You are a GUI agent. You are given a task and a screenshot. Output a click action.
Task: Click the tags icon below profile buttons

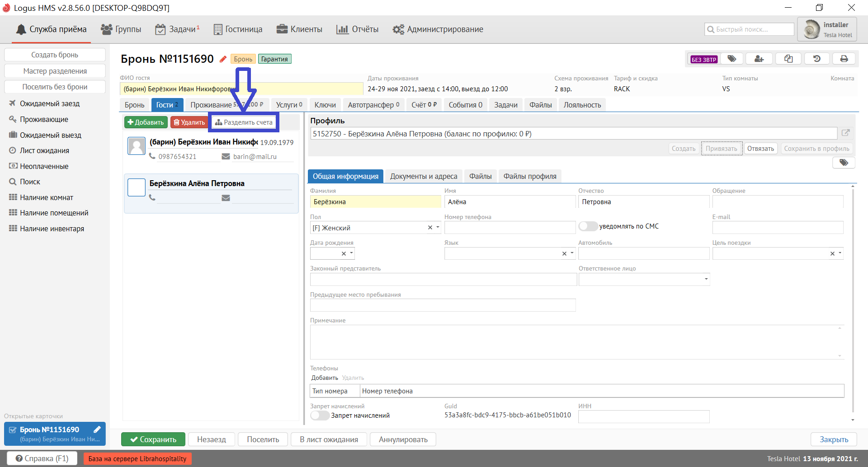pos(844,163)
